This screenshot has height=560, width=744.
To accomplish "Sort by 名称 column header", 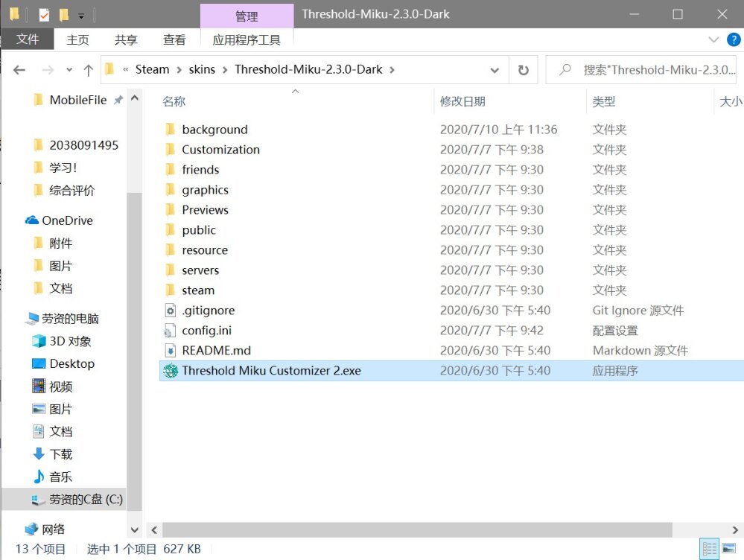I will click(174, 101).
